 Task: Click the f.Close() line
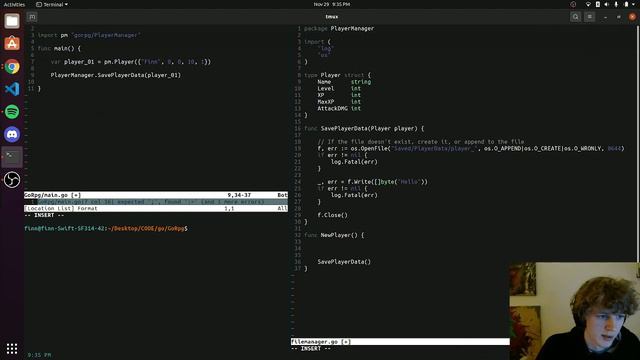[332, 215]
